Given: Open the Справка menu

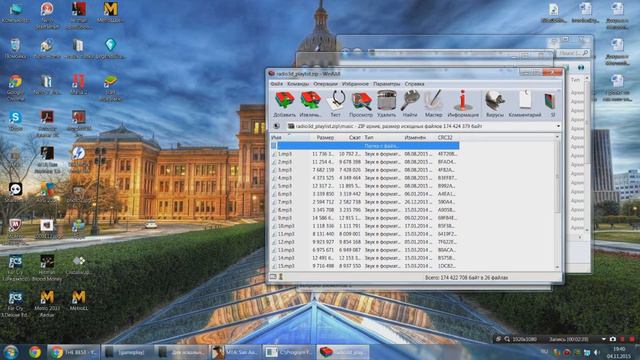Looking at the screenshot, I should pyautogui.click(x=414, y=84).
